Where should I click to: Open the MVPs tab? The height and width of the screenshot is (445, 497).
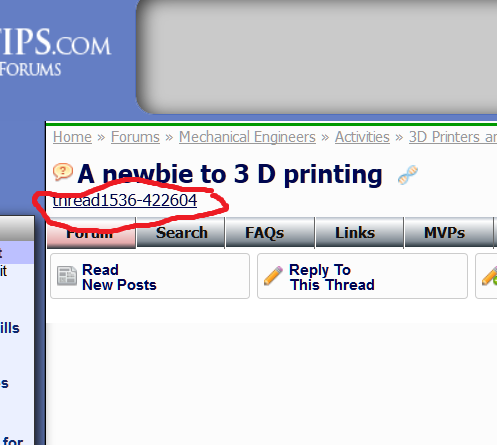point(449,233)
